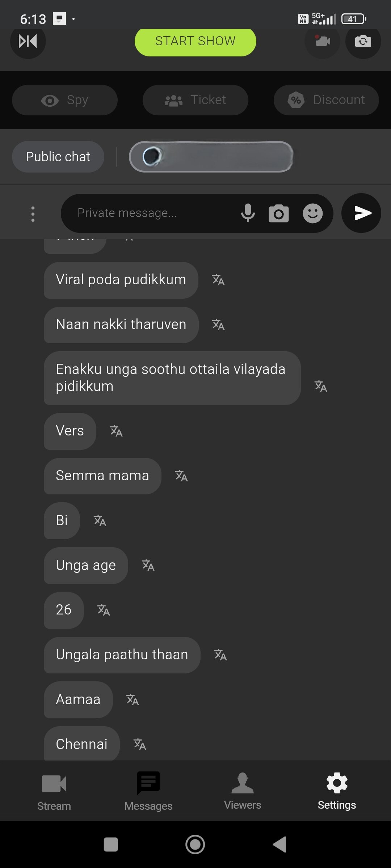Screen dimensions: 391x868
Task: Translate the "Semma mama" message
Action: click(x=181, y=476)
